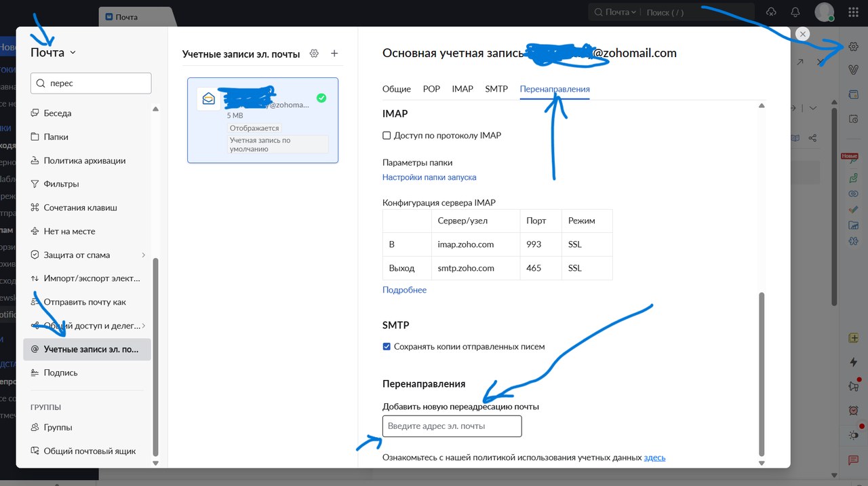Click the gear icon beside Учетные записи эл. почты

[313, 53]
